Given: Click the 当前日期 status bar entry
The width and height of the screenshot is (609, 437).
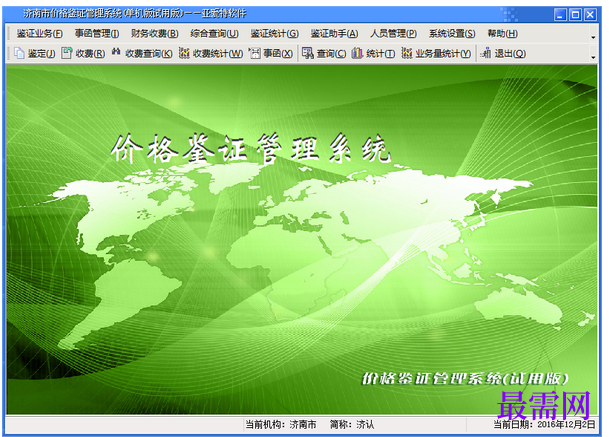Looking at the screenshot, I should click(x=544, y=425).
